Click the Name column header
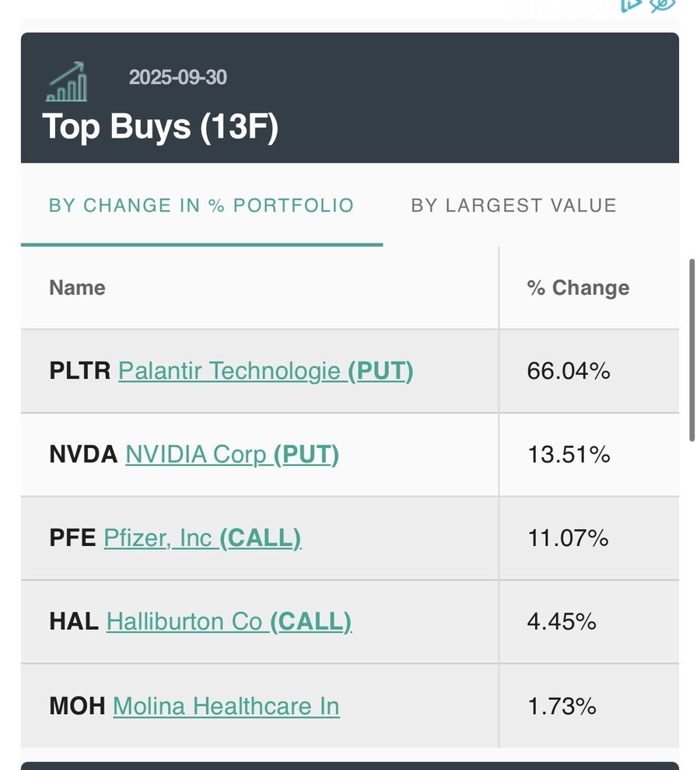700x770 pixels. click(77, 288)
